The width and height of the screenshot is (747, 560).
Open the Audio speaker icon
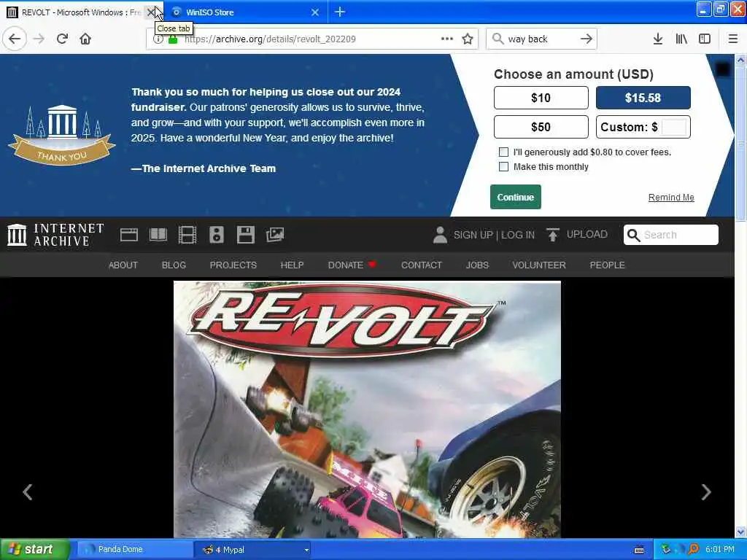(x=216, y=235)
